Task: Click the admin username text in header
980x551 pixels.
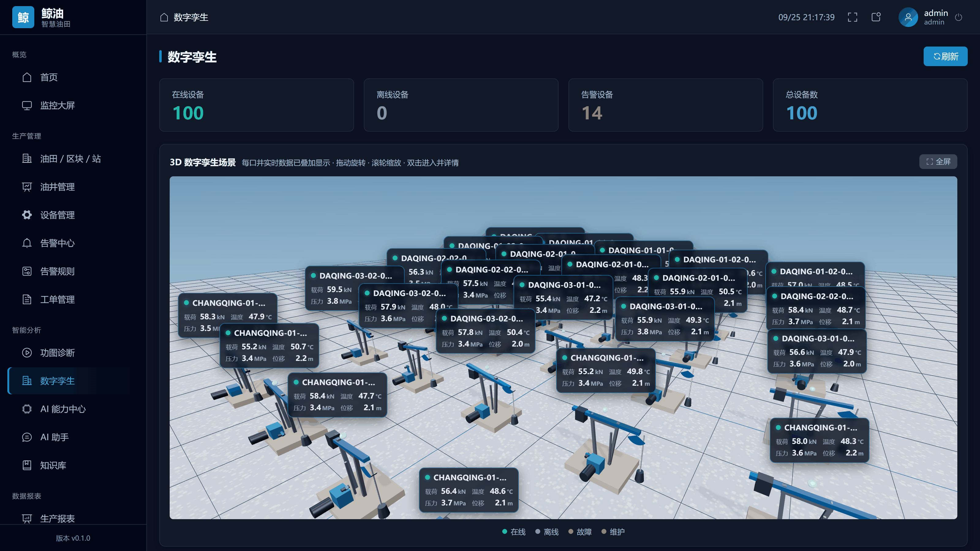Action: (936, 13)
